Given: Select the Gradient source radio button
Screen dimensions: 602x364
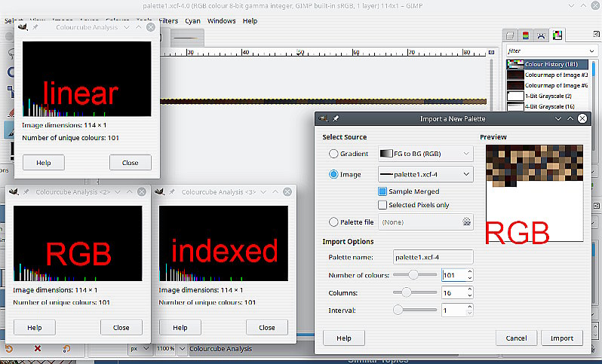Looking at the screenshot, I should point(333,154).
